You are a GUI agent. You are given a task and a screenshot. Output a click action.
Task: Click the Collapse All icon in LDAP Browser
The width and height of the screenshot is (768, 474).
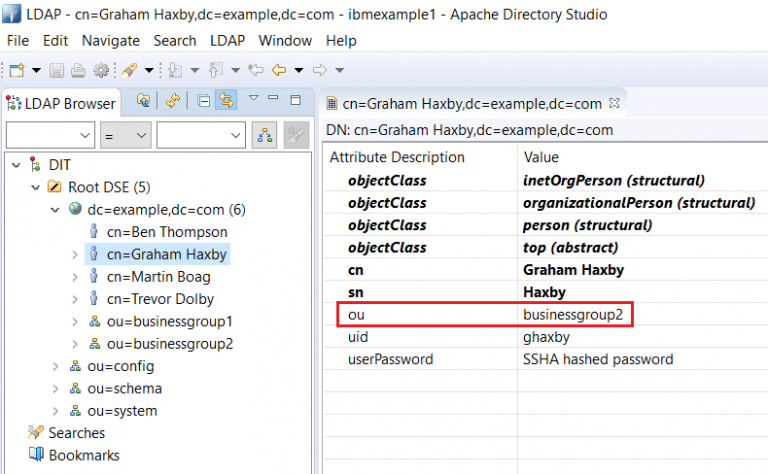204,101
